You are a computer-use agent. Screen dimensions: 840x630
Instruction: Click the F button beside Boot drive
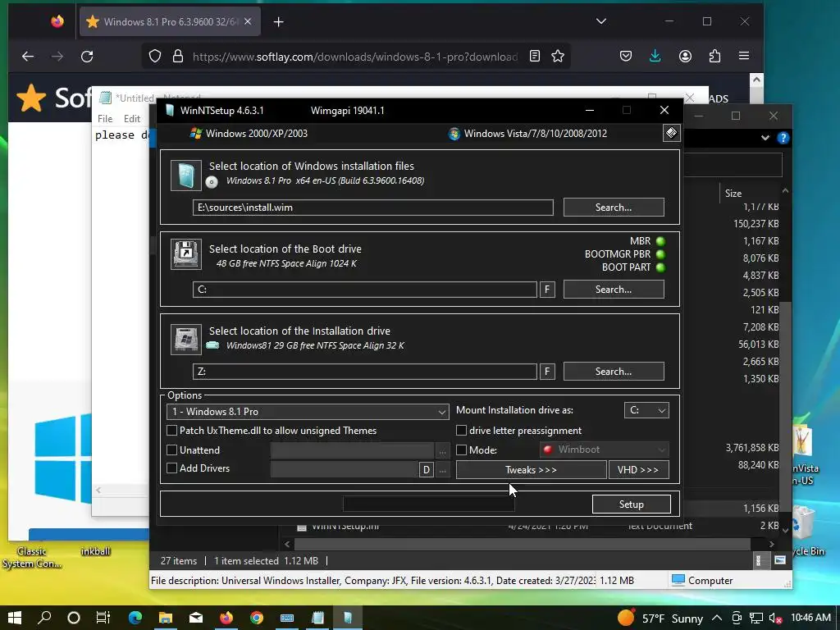[547, 290]
